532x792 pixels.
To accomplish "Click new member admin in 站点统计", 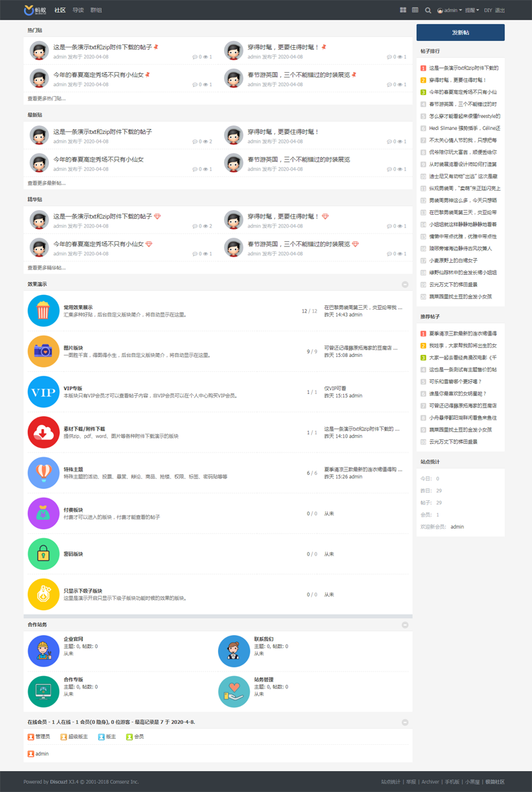I will tap(457, 527).
